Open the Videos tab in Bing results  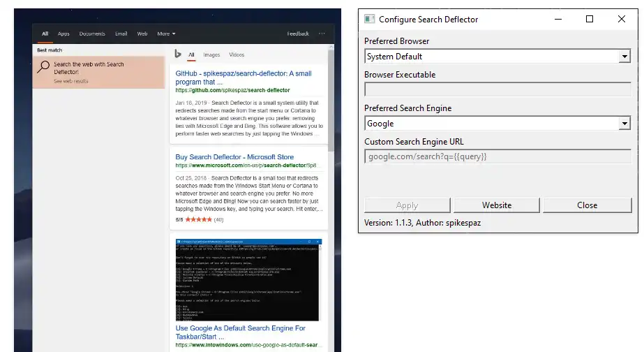click(237, 54)
